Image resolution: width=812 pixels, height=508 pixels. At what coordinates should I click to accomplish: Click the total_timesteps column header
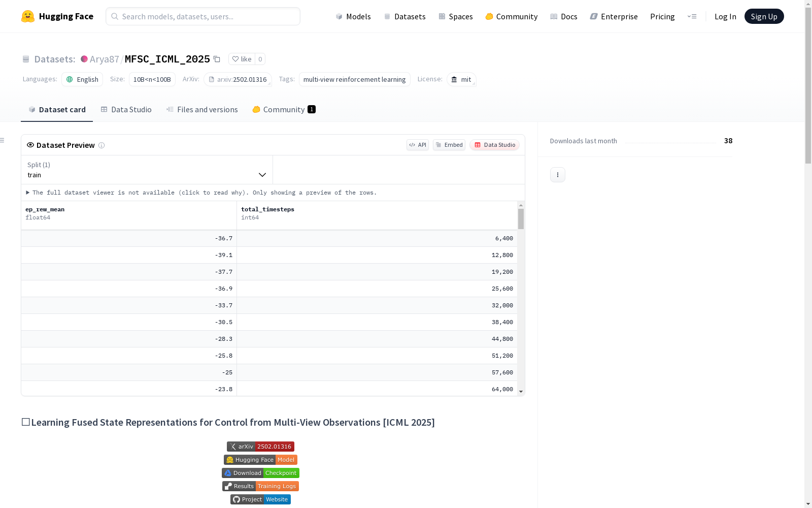pos(377,215)
